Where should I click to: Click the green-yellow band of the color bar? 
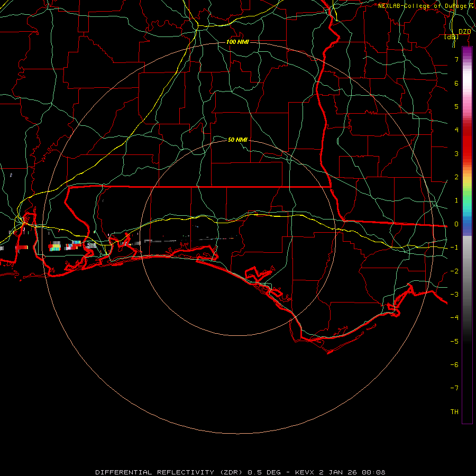tap(467, 190)
